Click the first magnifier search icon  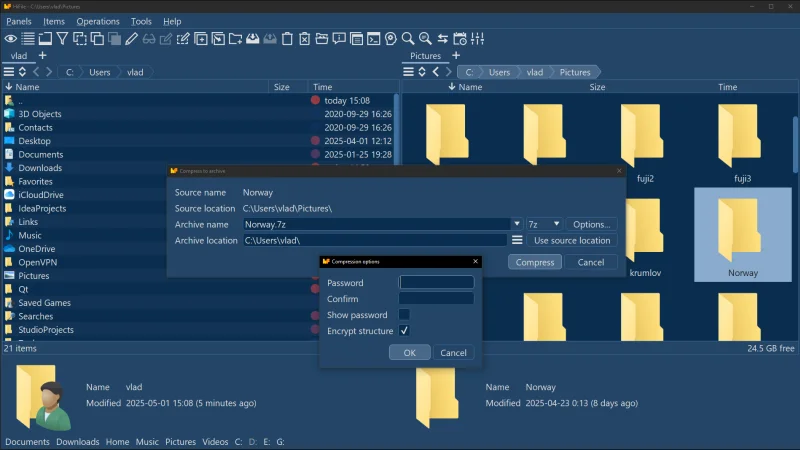point(408,39)
